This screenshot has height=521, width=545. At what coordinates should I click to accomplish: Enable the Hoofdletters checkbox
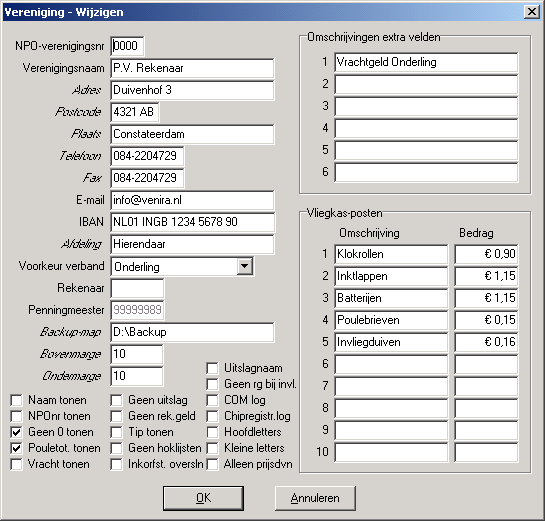click(212, 432)
